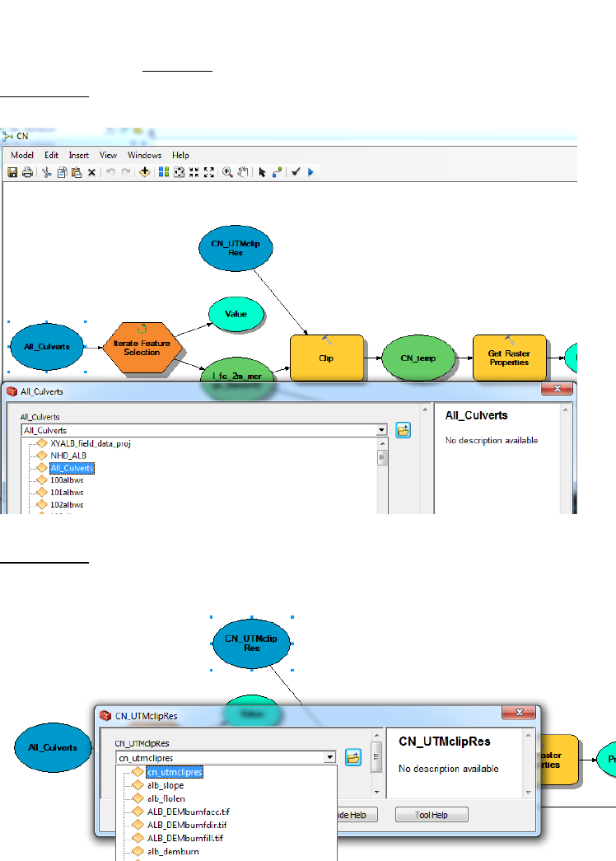Choose ALB_DEMburnfacc.tif from the list
Image resolution: width=616 pixels, height=861 pixels.
(x=189, y=812)
